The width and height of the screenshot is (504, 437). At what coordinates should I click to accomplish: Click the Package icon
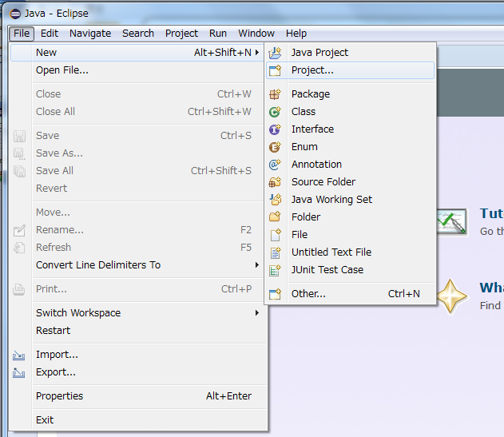pyautogui.click(x=275, y=94)
